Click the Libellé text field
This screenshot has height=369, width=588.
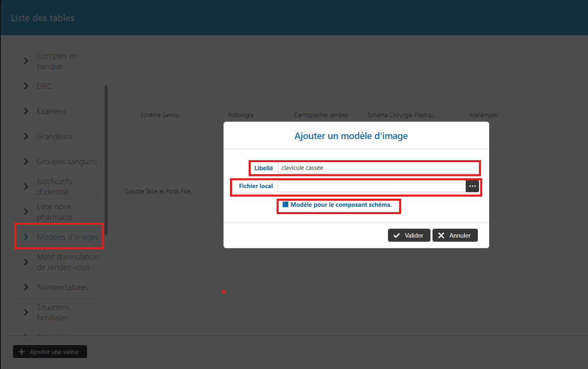click(x=377, y=168)
